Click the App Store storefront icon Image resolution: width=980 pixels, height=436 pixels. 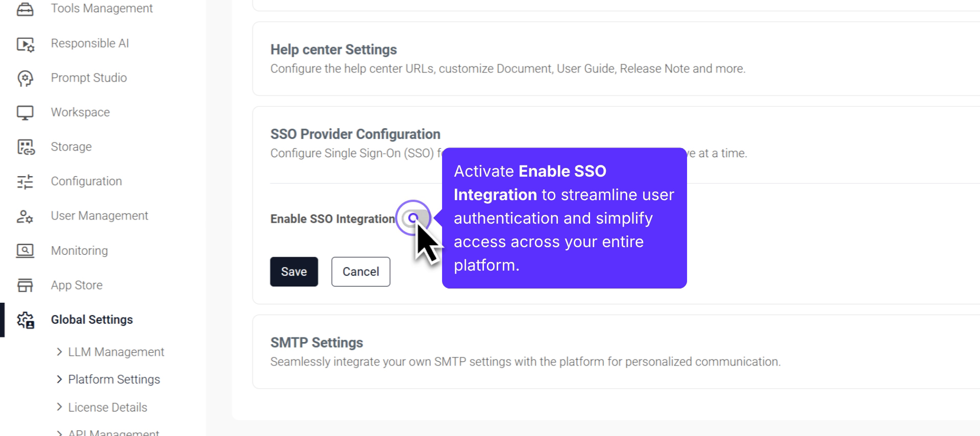pos(25,285)
